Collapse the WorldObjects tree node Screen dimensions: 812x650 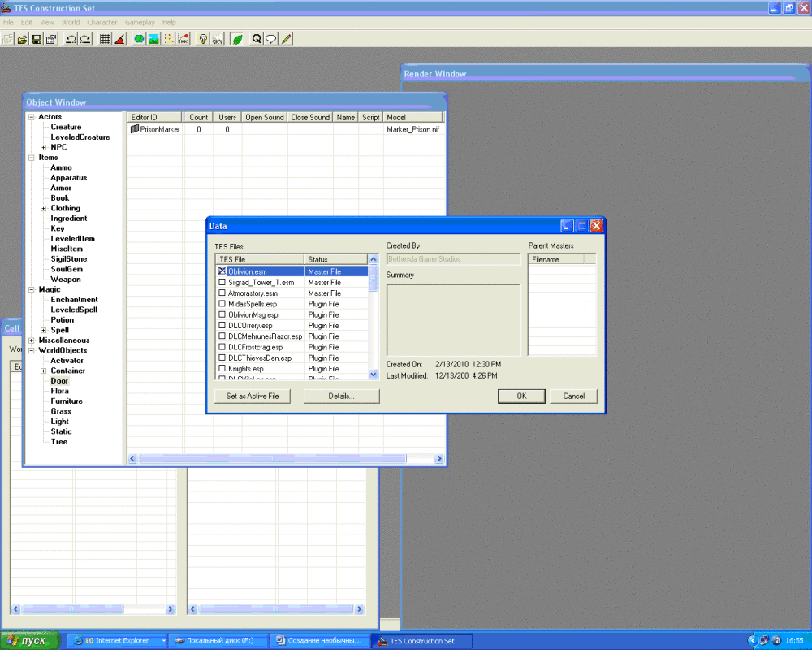tap(32, 350)
